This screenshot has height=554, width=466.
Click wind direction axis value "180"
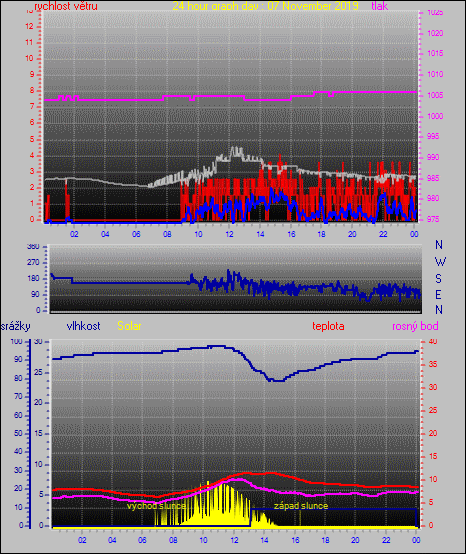pos(33,278)
